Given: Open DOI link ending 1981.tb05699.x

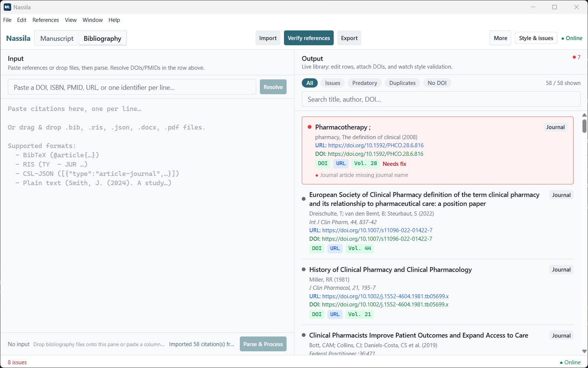Looking at the screenshot, I should (x=385, y=305).
